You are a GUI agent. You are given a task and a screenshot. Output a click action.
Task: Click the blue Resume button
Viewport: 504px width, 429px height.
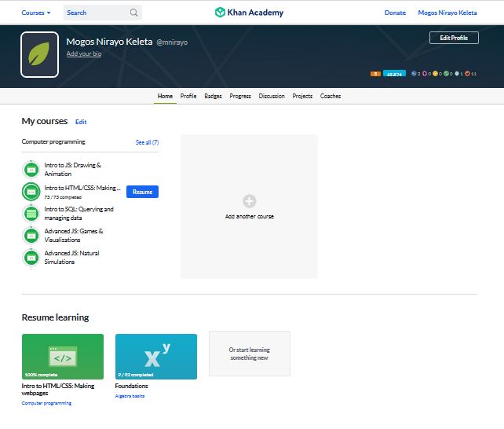tap(142, 192)
